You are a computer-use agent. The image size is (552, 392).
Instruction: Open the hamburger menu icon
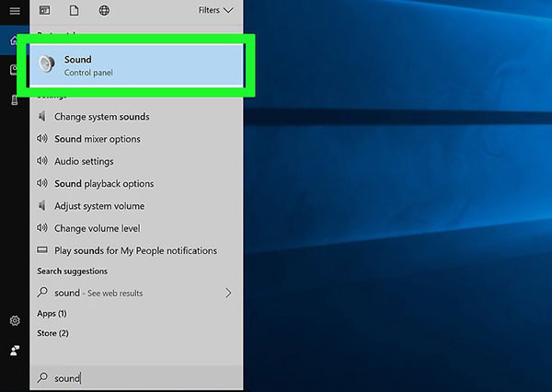point(15,10)
